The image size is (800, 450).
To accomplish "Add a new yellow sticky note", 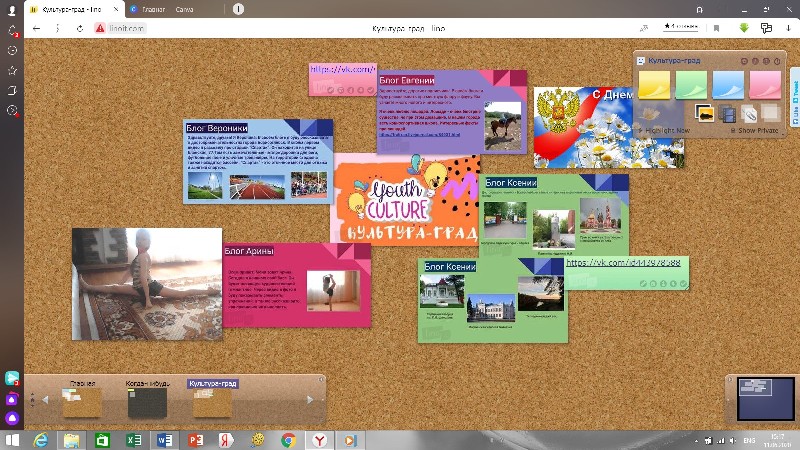I will tap(655, 84).
